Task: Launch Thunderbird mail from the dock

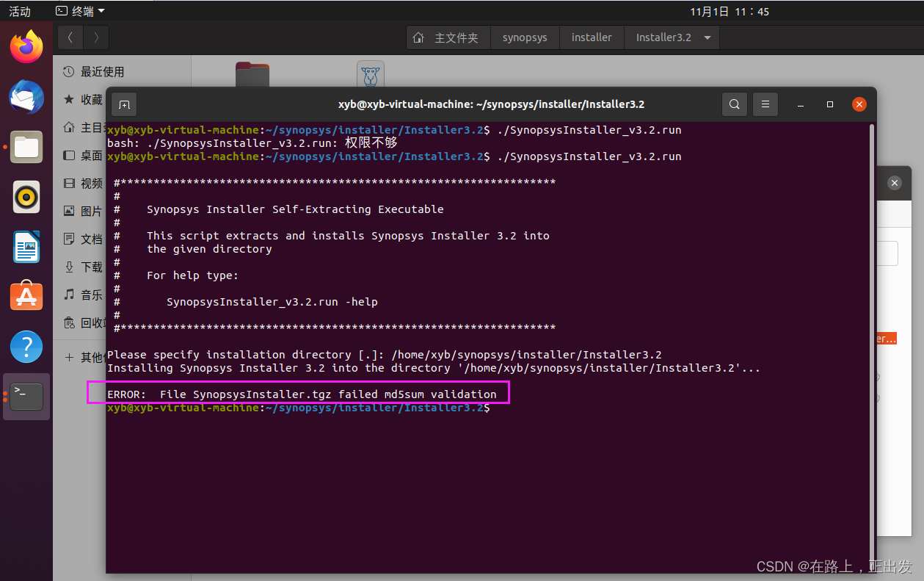Action: click(x=26, y=97)
